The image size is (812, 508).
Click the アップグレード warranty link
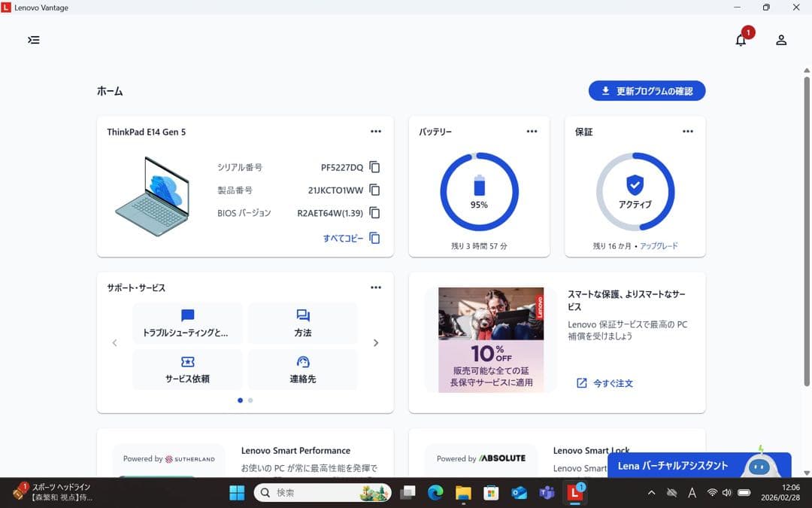659,245
